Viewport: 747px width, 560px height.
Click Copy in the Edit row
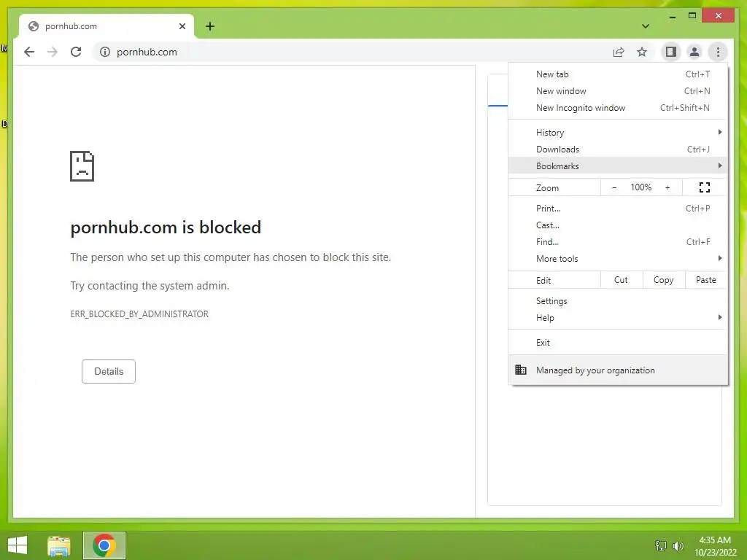664,280
